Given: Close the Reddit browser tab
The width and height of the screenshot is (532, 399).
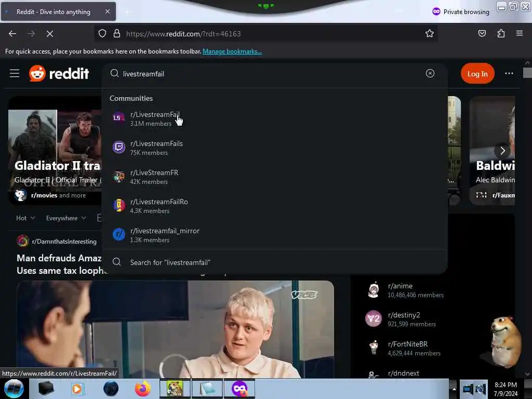Looking at the screenshot, I should [108, 11].
